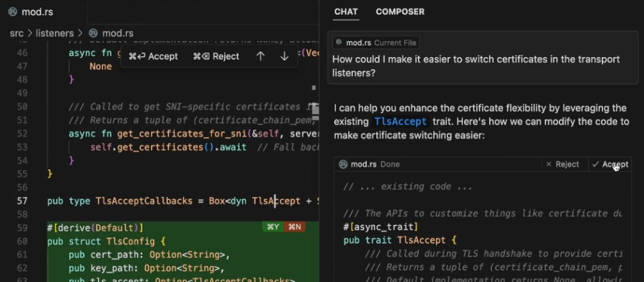The image size is (644, 282).
Task: Click Rust icon in the code block header
Action: pyautogui.click(x=343, y=164)
